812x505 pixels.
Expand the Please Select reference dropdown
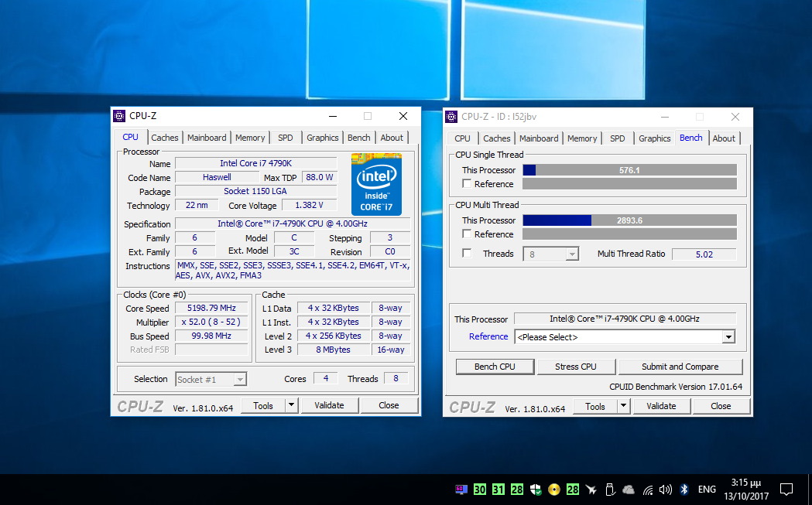(728, 337)
